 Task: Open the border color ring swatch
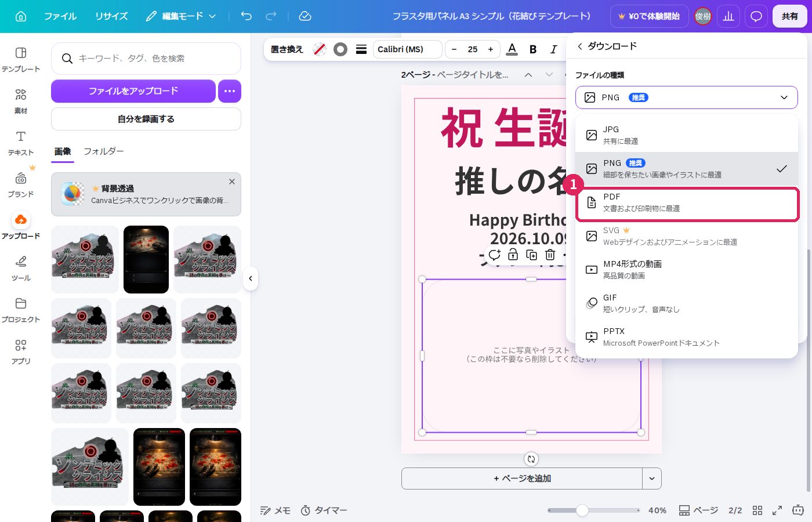[340, 49]
